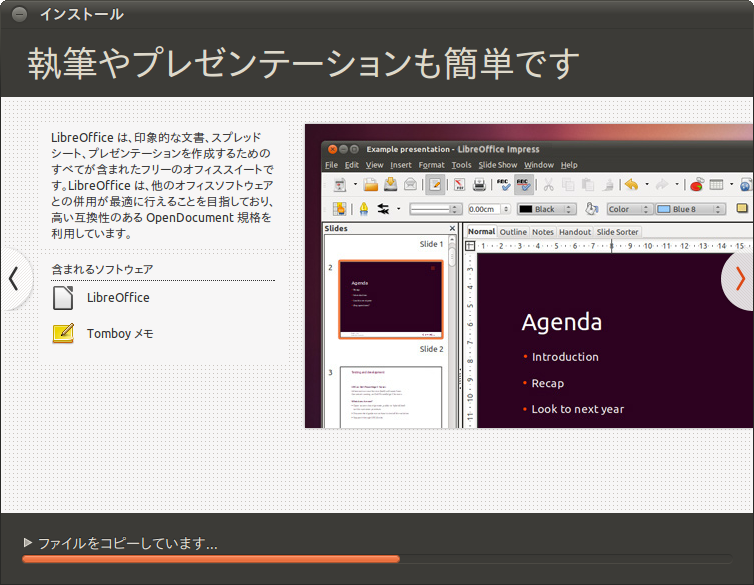Adjust the line width stepper arrows
The image size is (754, 585).
pos(506,209)
